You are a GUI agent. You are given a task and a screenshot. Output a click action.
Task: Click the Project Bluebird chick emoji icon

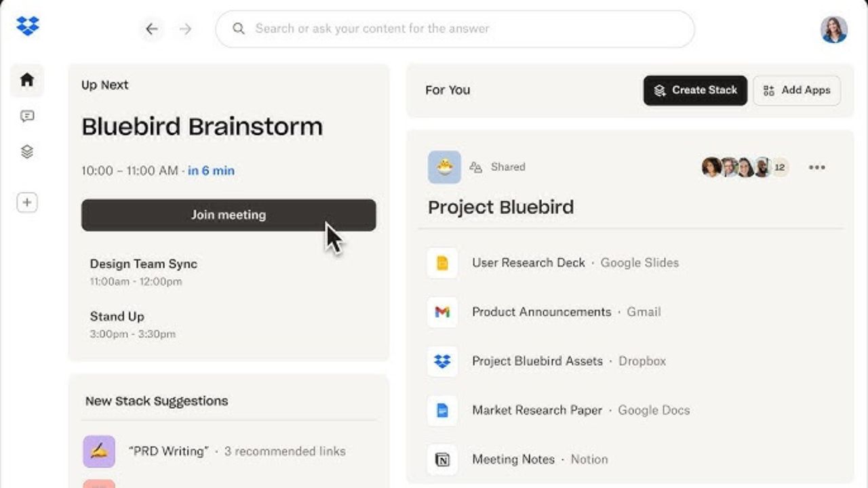(x=444, y=167)
